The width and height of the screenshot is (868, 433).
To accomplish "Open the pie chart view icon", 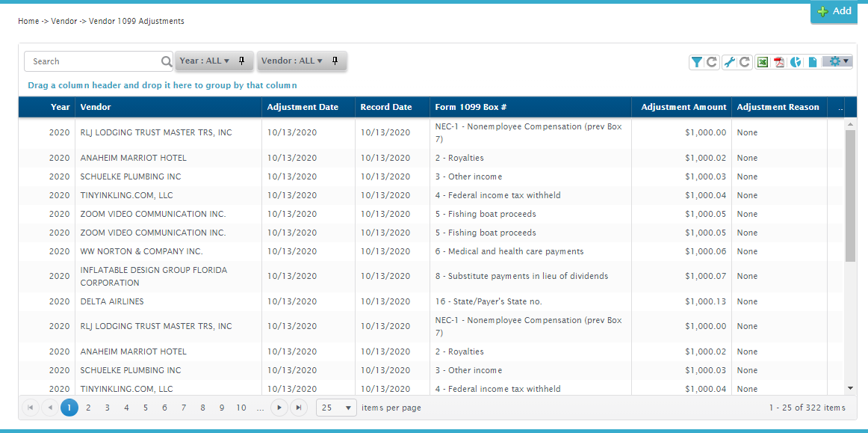I will 796,62.
